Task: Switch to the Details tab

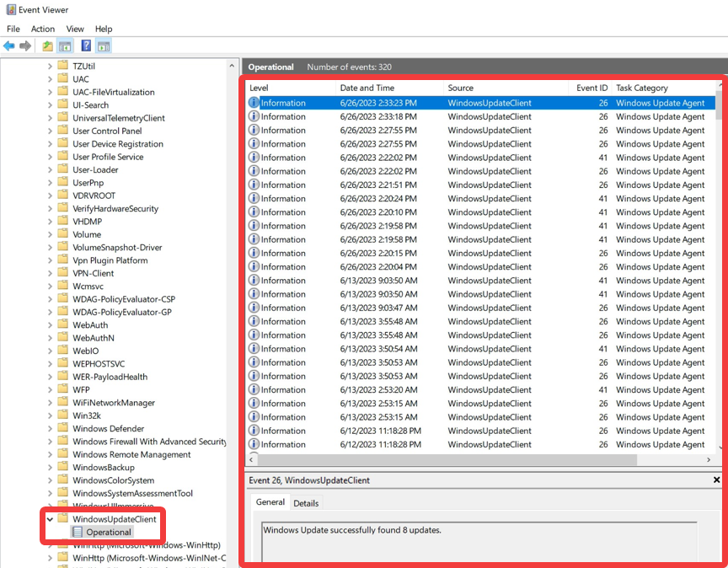Action: [306, 503]
